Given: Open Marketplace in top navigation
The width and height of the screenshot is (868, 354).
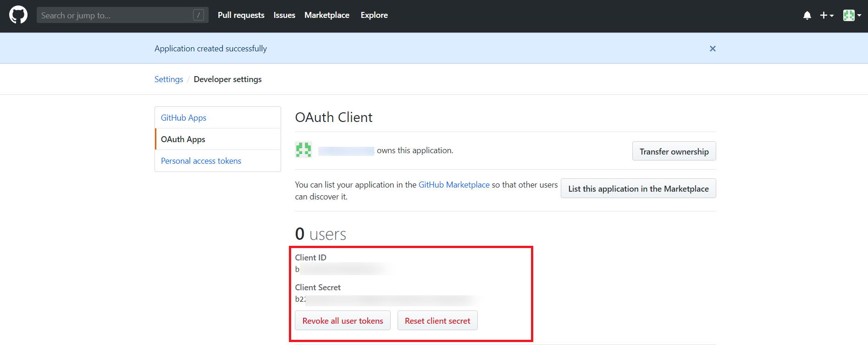Looking at the screenshot, I should pyautogui.click(x=327, y=15).
